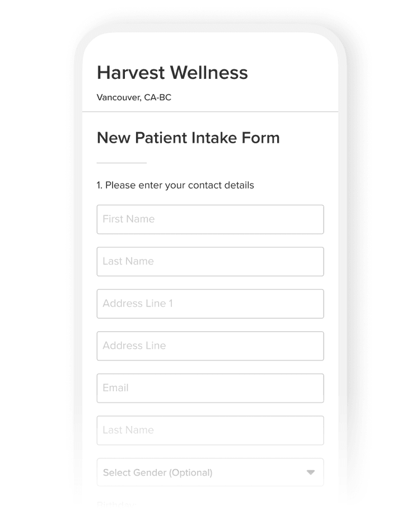This screenshot has height=525, width=420.
Task: Click the dropdown arrow in the gender selector
Action: [311, 472]
